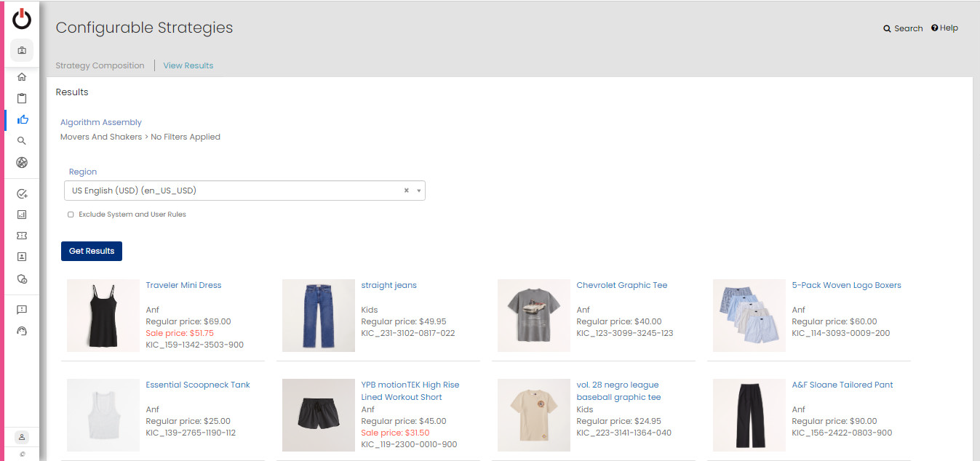980x461 pixels.
Task: Switch to the Strategy Composition tab
Action: (x=100, y=65)
